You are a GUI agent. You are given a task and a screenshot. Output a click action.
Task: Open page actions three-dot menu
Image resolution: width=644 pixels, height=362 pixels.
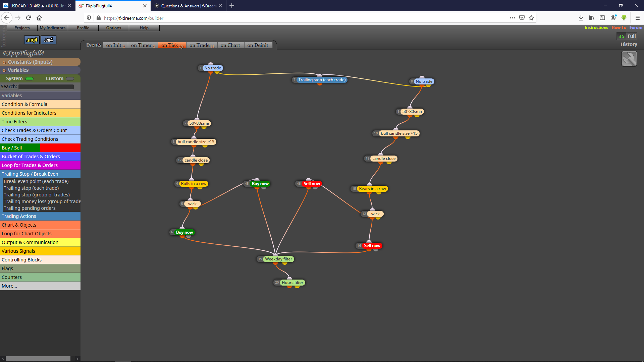[512, 18]
